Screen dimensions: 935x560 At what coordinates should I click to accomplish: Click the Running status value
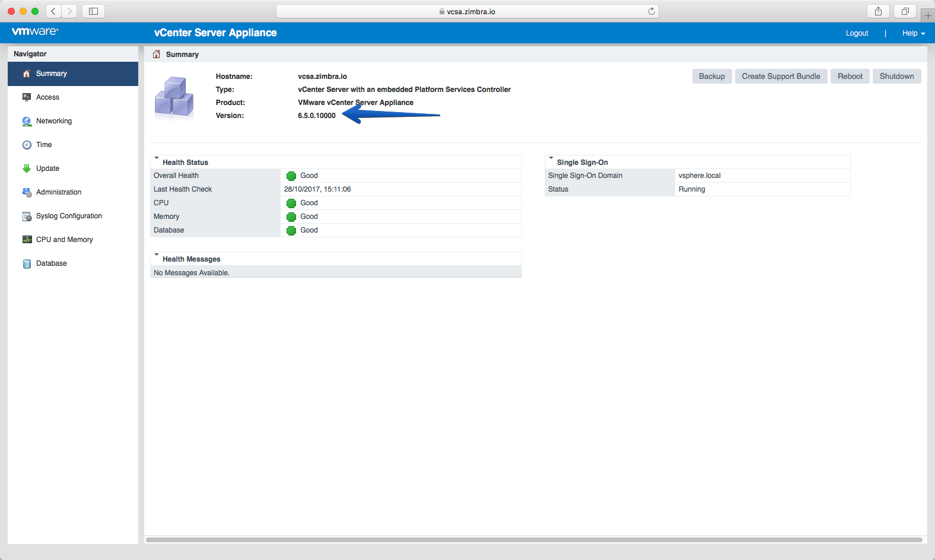coord(692,189)
